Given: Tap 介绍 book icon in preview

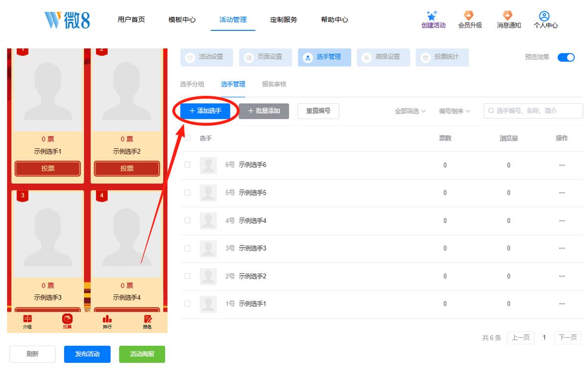Looking at the screenshot, I should coord(27,319).
